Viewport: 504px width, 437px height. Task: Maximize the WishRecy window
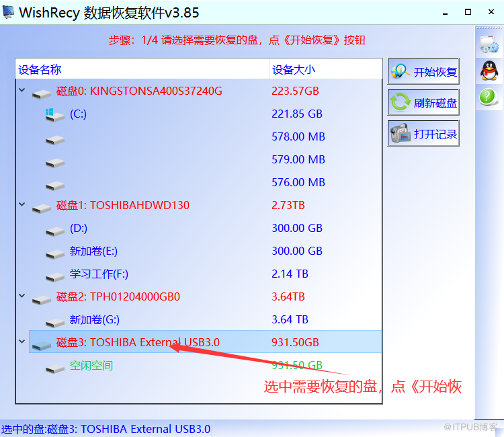pyautogui.click(x=468, y=12)
